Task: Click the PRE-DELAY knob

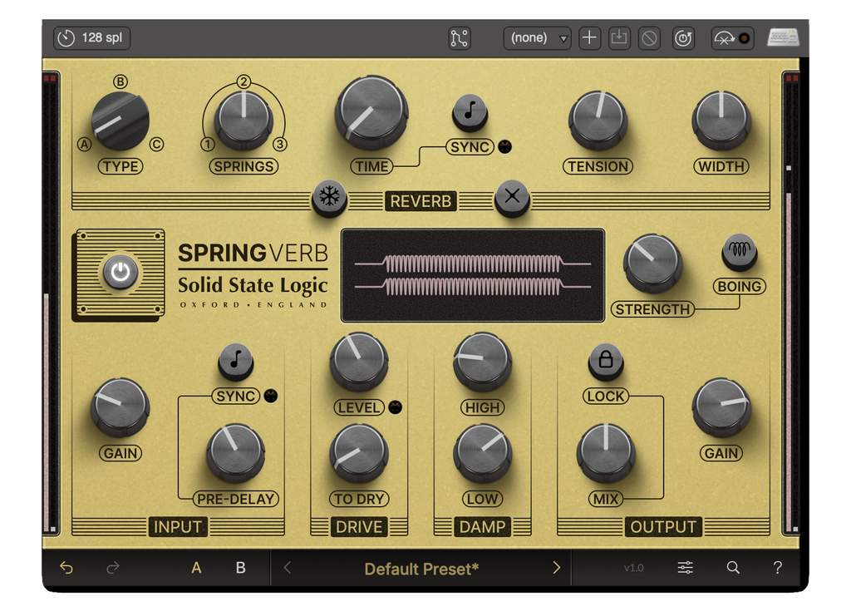Action: [235, 453]
